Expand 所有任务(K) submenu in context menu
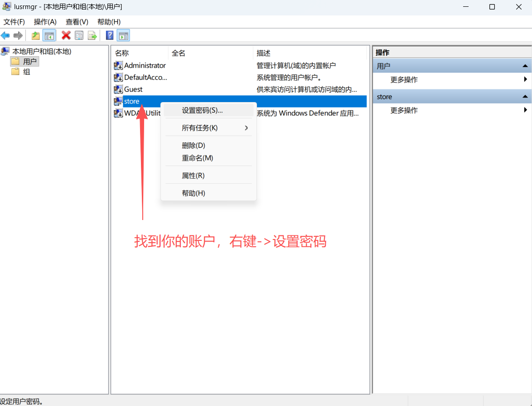Screen dimensions: 532x406 (246, 128)
